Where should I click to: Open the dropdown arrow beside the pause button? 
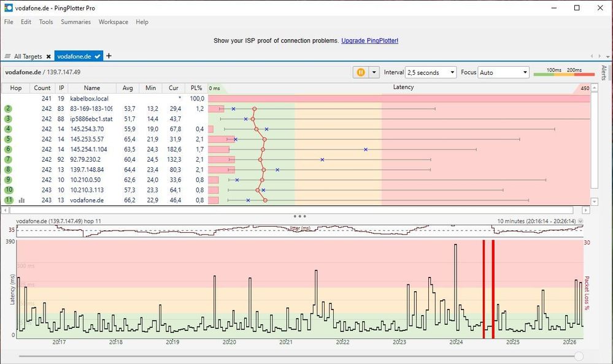click(374, 72)
